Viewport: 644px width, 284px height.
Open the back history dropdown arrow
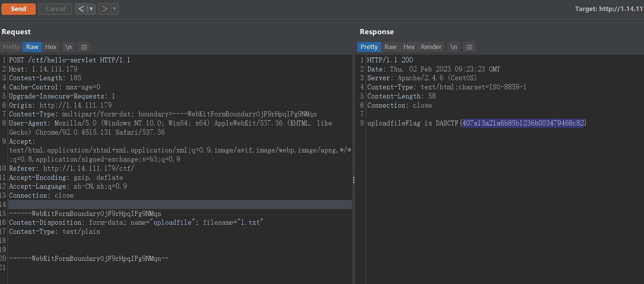coord(91,9)
